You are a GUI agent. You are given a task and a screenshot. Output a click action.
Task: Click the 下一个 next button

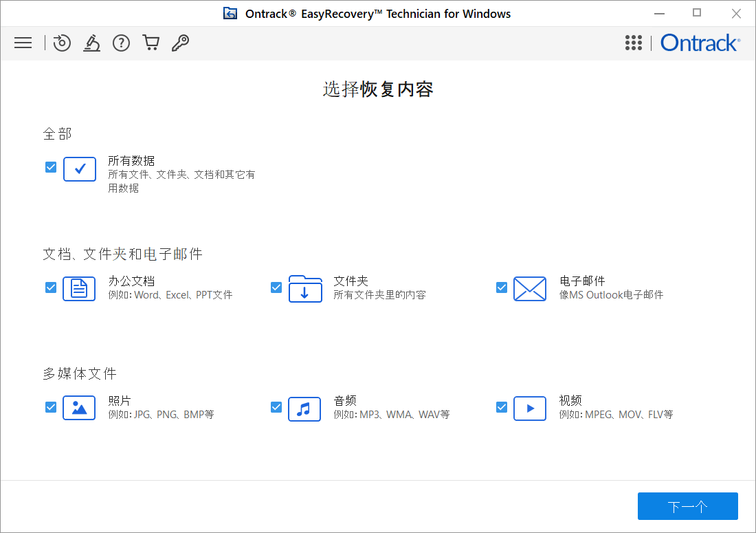click(x=687, y=506)
